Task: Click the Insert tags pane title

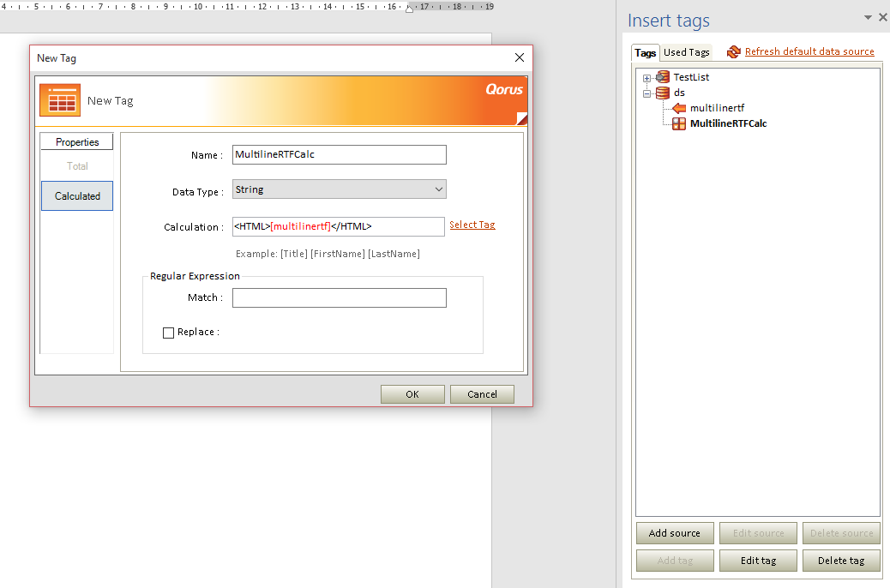Action: point(668,21)
